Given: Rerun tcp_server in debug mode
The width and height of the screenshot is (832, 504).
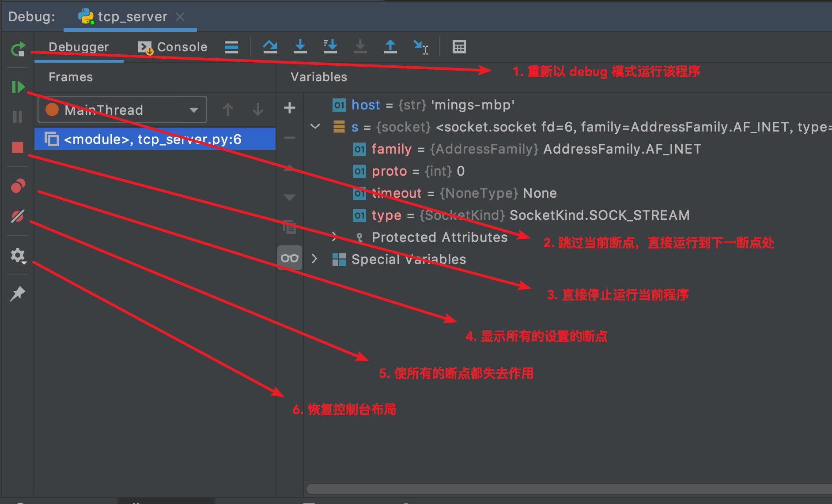Looking at the screenshot, I should [18, 49].
